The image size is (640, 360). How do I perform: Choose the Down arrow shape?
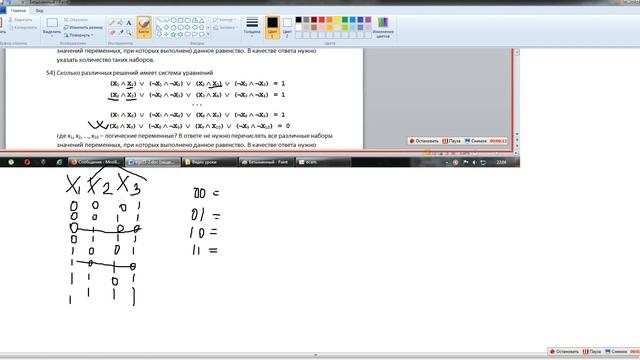pyautogui.click(x=159, y=34)
